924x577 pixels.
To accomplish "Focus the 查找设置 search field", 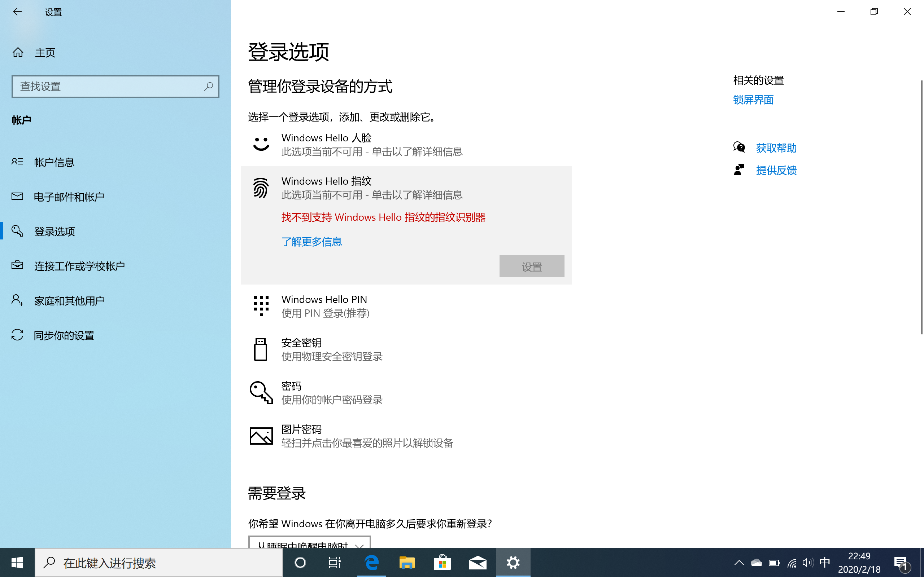I will tap(107, 86).
